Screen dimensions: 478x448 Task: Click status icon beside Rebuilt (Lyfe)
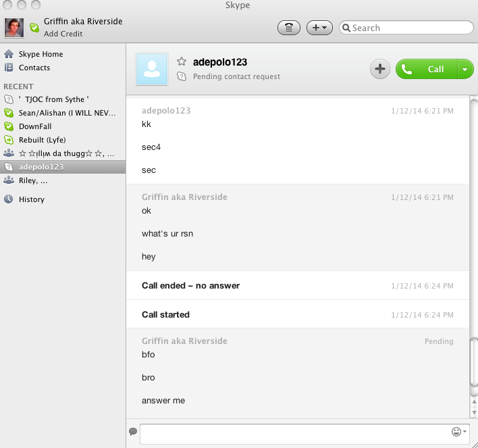(x=9, y=140)
